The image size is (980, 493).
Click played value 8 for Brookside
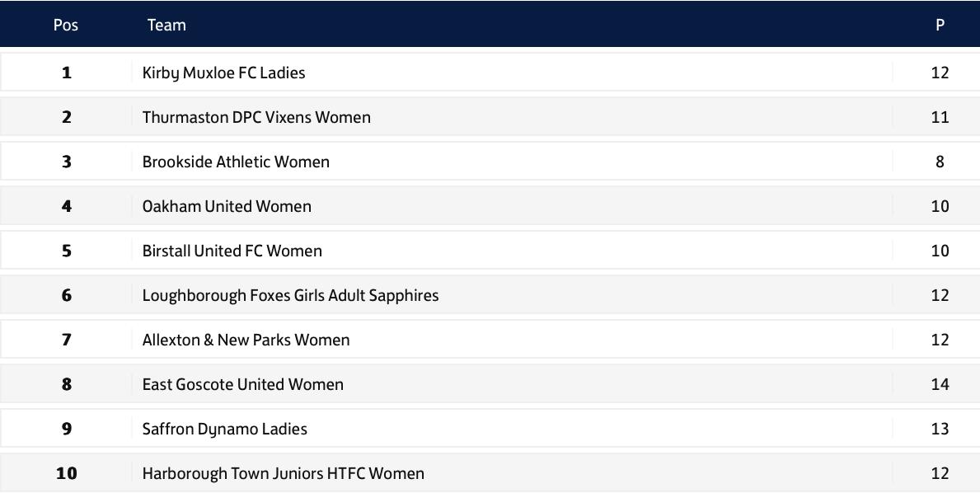(940, 162)
